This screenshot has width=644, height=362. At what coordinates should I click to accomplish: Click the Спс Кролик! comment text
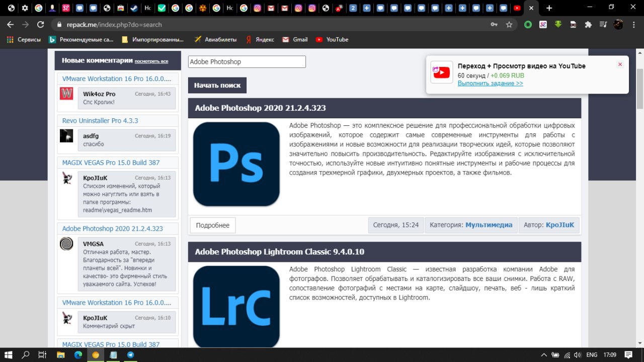99,102
